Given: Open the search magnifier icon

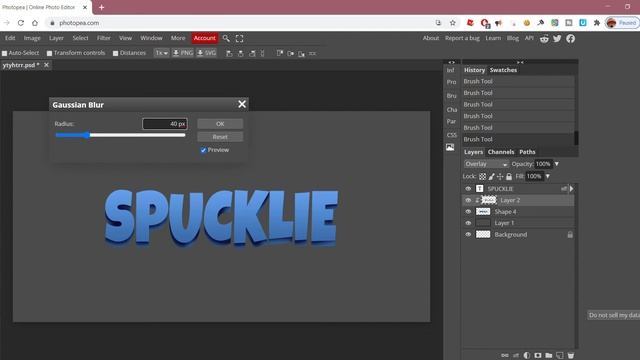Looking at the screenshot, I should pos(226,38).
